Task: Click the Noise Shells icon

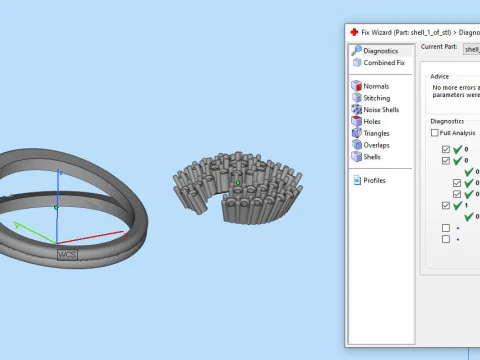Action: [x=357, y=109]
